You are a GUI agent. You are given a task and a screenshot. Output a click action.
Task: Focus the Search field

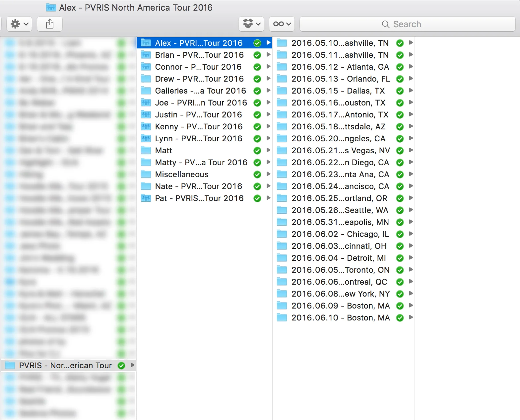click(x=407, y=24)
